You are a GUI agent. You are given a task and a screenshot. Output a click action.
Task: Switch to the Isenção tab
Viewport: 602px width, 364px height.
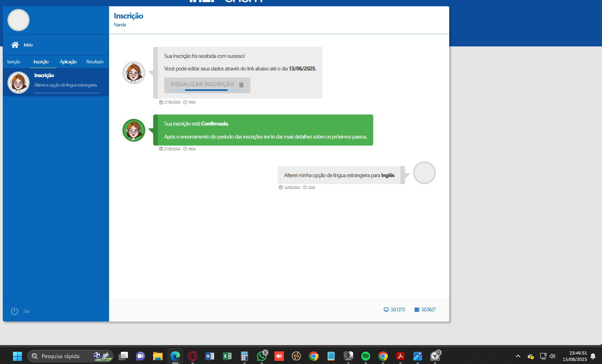click(14, 62)
